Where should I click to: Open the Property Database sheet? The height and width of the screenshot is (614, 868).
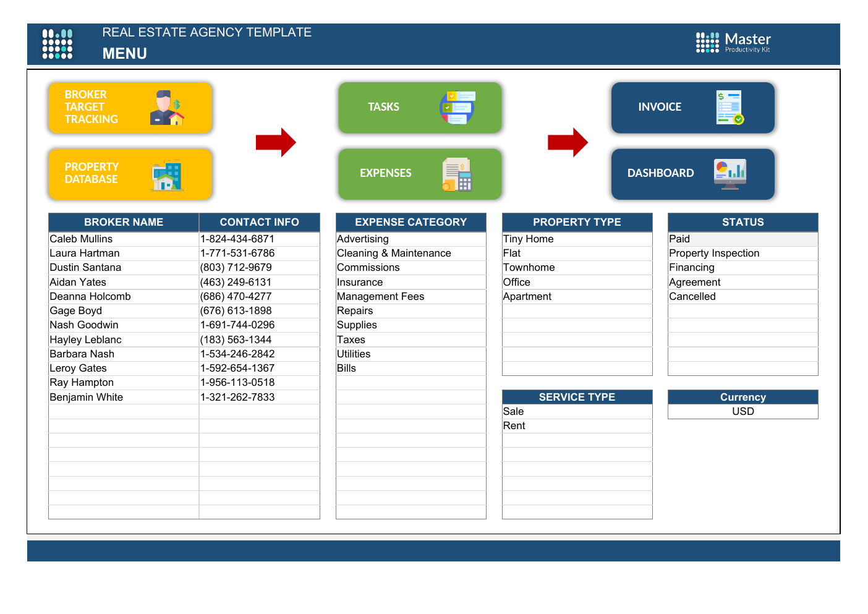(130, 174)
